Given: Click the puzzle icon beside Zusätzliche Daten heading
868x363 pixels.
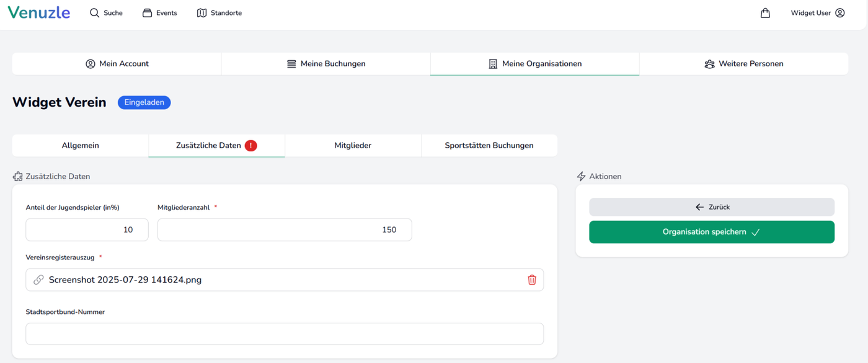Looking at the screenshot, I should point(17,176).
